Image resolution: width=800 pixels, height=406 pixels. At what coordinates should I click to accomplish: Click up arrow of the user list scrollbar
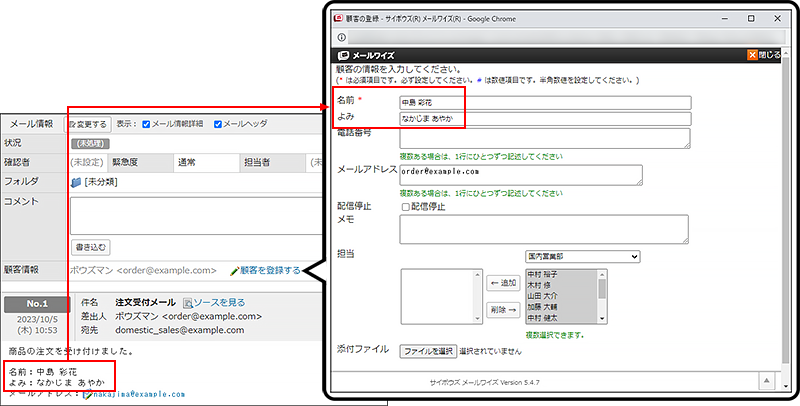pyautogui.click(x=603, y=273)
